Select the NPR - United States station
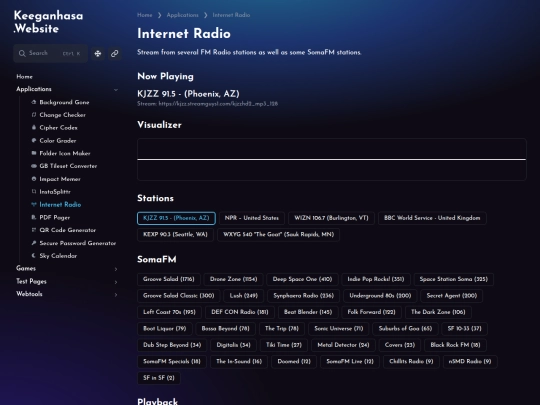Image resolution: width=540 pixels, height=405 pixels. [252, 218]
